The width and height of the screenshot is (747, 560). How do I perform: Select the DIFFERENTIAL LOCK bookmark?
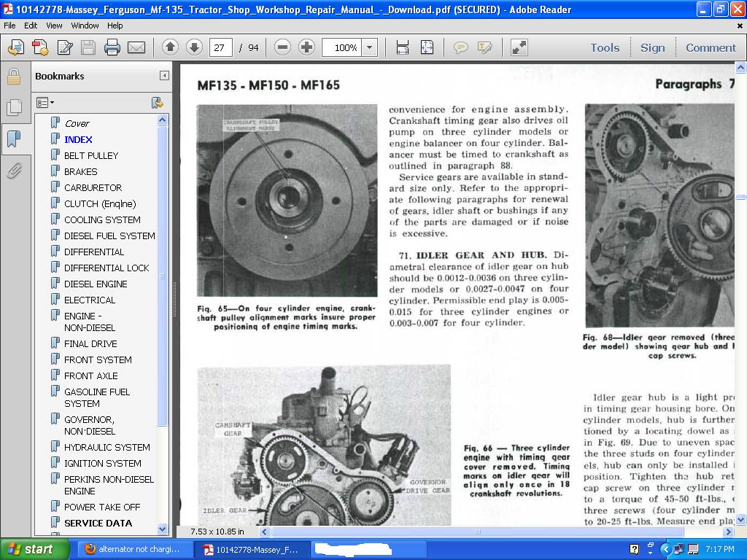pyautogui.click(x=107, y=268)
